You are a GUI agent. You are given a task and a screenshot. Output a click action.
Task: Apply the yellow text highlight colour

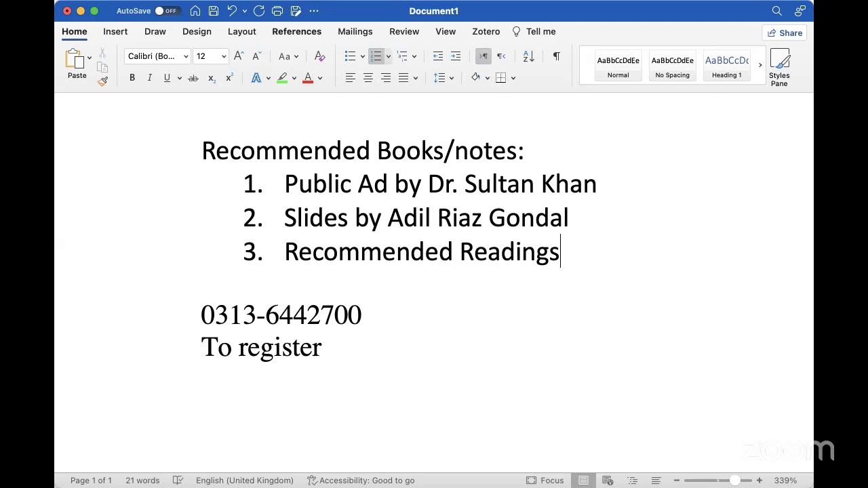point(282,78)
